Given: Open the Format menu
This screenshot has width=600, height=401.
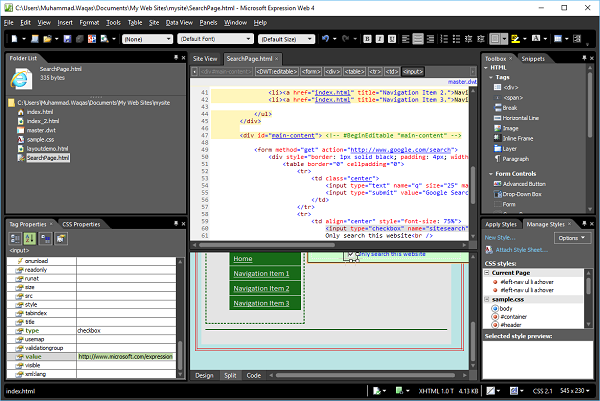Looking at the screenshot, I should tap(89, 21).
